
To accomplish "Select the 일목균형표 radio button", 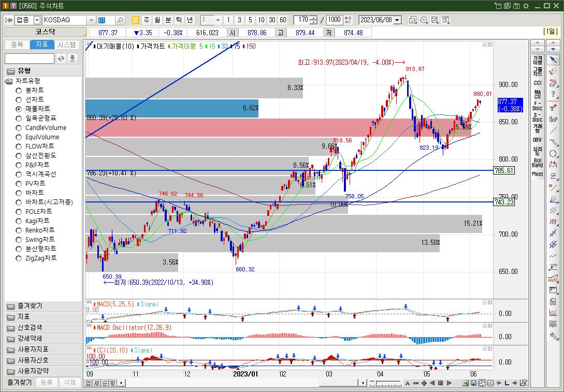I will click(19, 118).
